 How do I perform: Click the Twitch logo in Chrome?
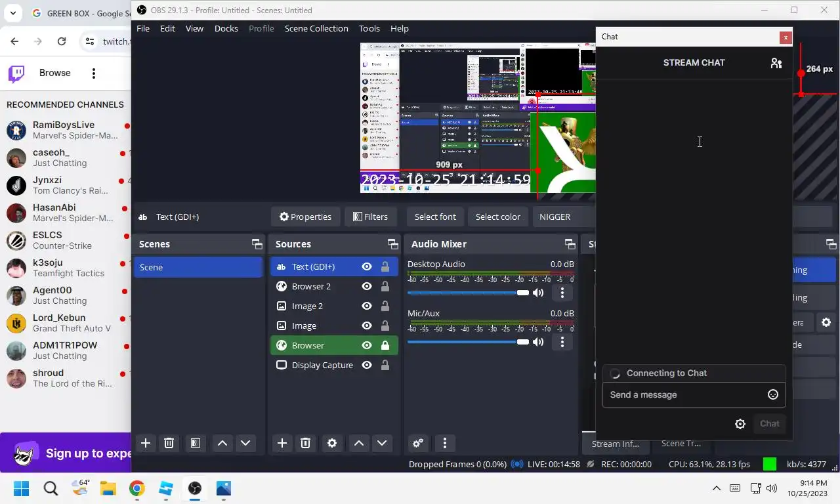click(x=16, y=73)
